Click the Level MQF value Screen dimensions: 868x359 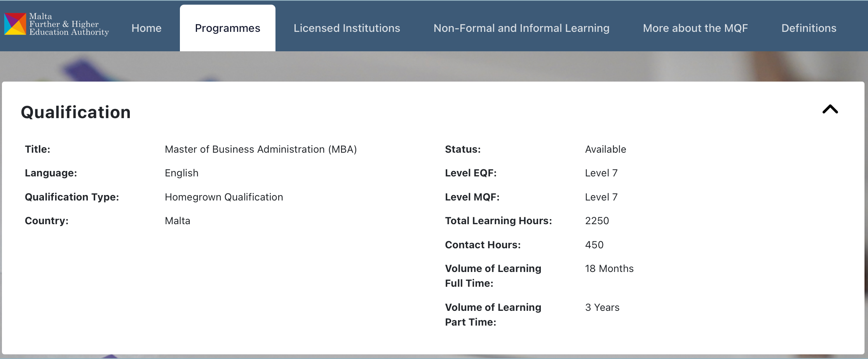pyautogui.click(x=601, y=197)
